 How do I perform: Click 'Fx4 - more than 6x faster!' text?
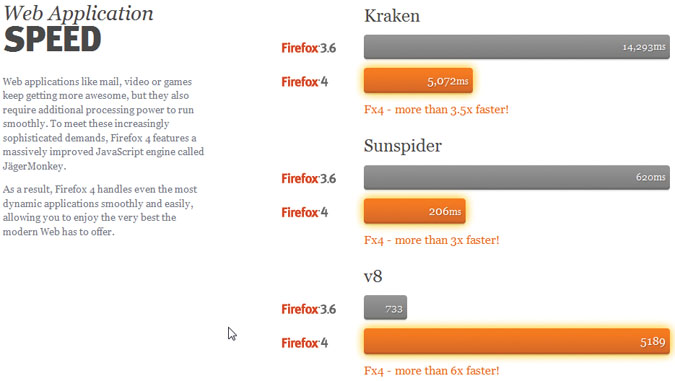431,371
